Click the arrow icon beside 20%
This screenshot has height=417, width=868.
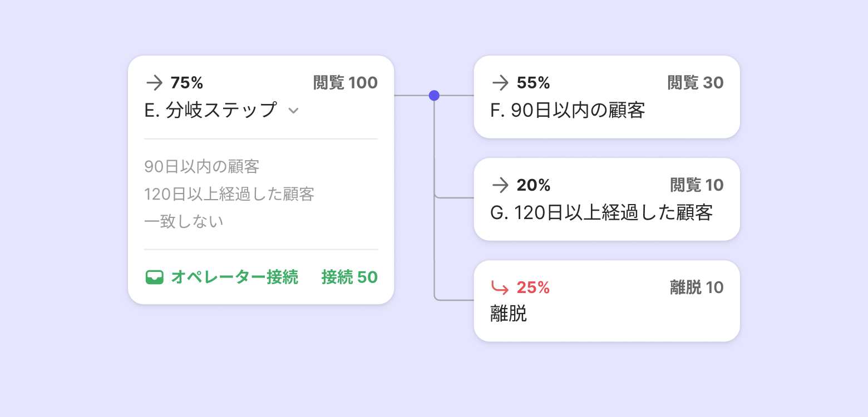(500, 185)
